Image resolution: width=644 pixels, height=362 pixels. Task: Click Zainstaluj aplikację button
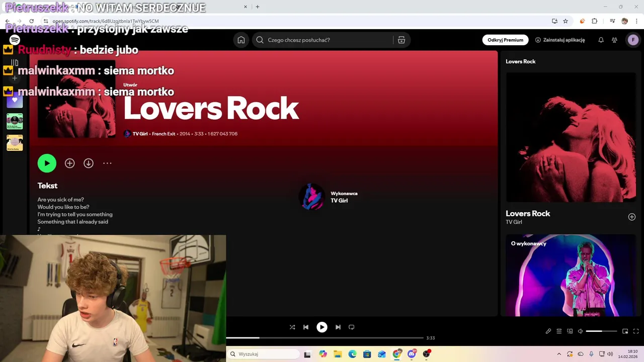[560, 40]
